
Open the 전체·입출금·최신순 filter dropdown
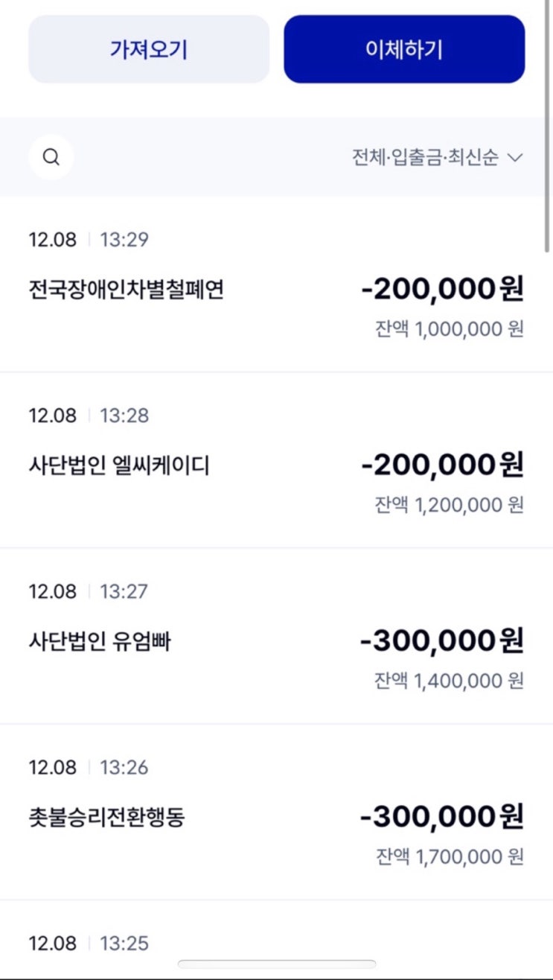[x=425, y=158]
